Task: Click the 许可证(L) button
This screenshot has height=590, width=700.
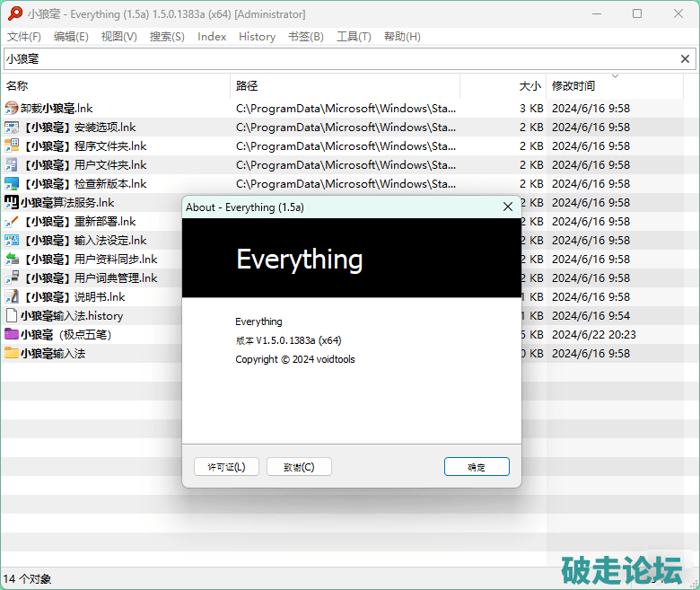Action: pos(226,467)
